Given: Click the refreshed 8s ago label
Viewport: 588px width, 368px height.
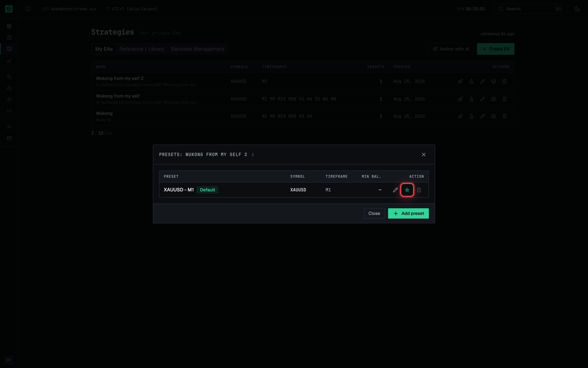Looking at the screenshot, I should coord(497,34).
